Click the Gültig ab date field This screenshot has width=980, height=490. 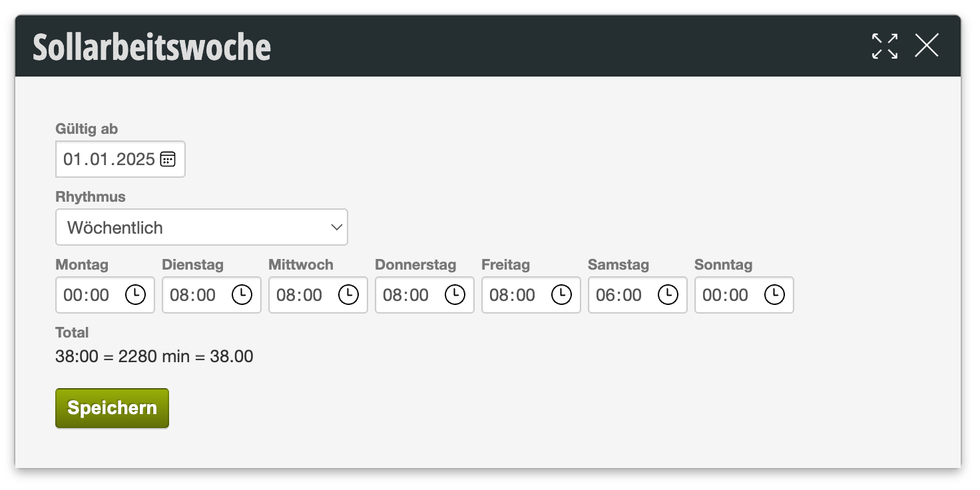point(109,160)
